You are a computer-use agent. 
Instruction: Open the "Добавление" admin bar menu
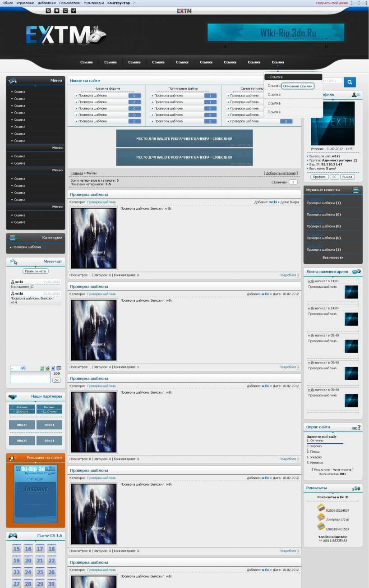47,3
